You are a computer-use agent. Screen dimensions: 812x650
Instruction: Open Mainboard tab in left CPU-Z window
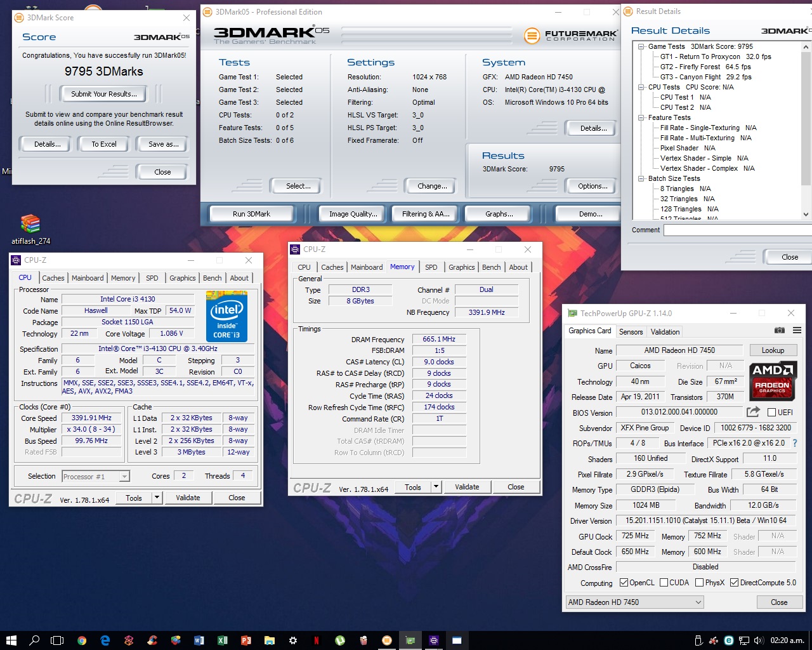(x=88, y=278)
